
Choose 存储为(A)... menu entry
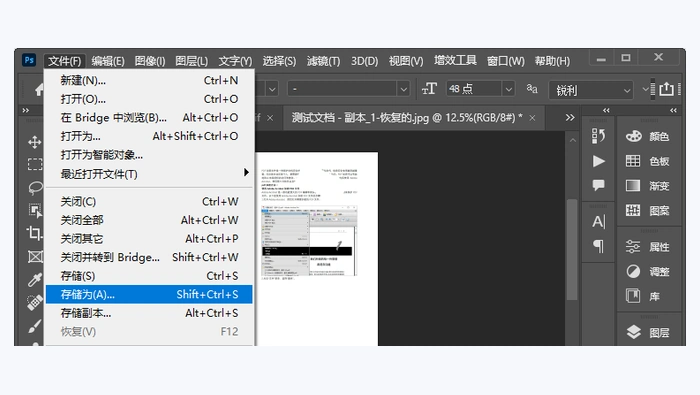[149, 295]
